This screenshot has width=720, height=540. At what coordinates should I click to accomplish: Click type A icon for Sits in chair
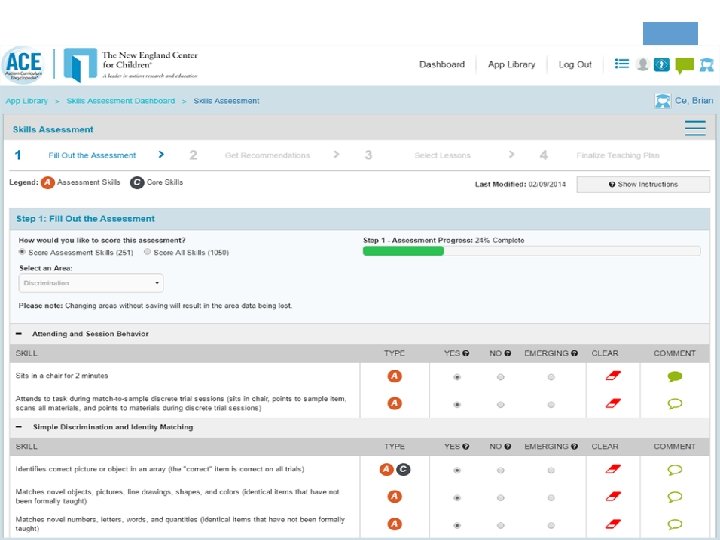point(394,376)
